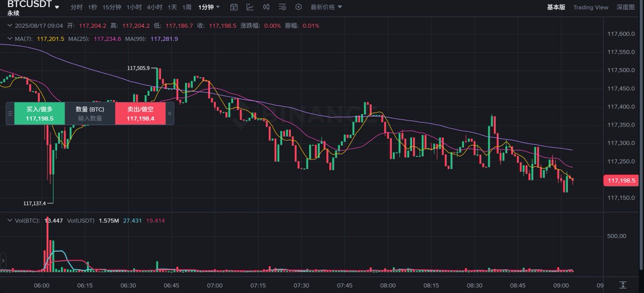Screen dimensions: 644x293
Task: Switch to the 1小时 interval
Action: tap(134, 7)
